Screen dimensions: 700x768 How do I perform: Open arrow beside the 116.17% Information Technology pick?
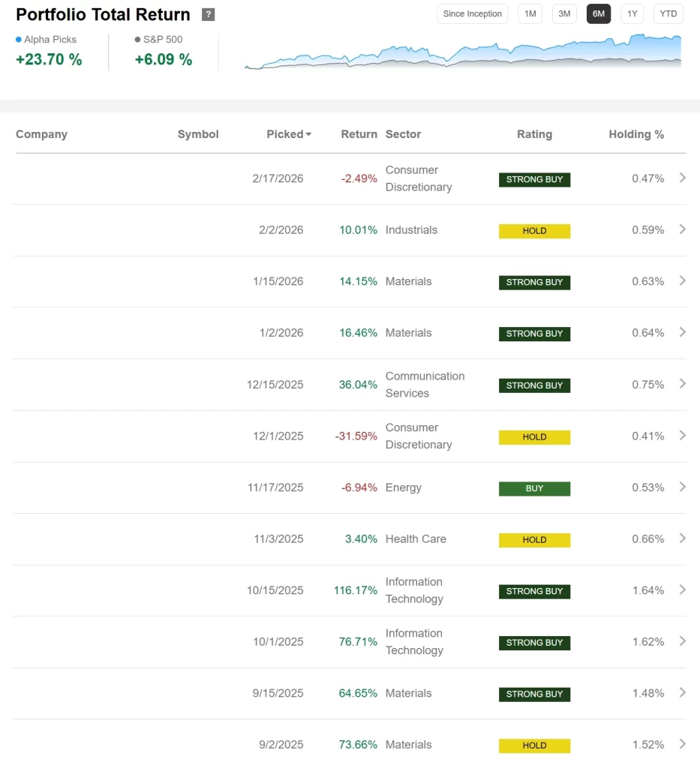[682, 590]
